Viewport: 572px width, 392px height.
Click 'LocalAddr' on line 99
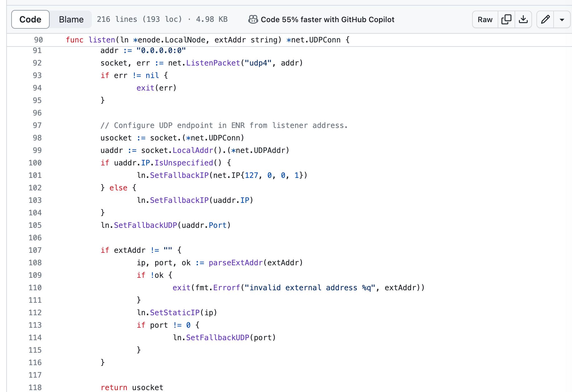[193, 150]
